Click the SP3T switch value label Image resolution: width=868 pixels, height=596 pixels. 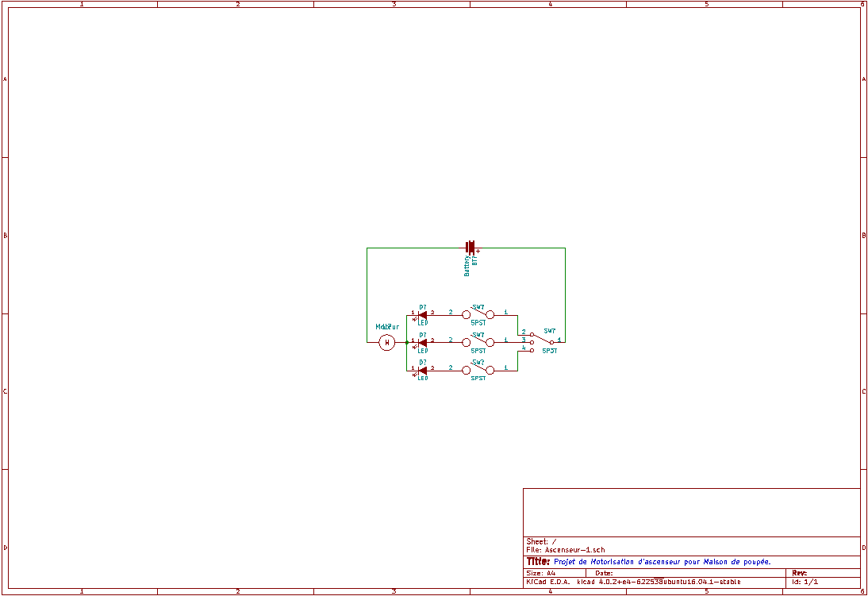[x=550, y=352]
